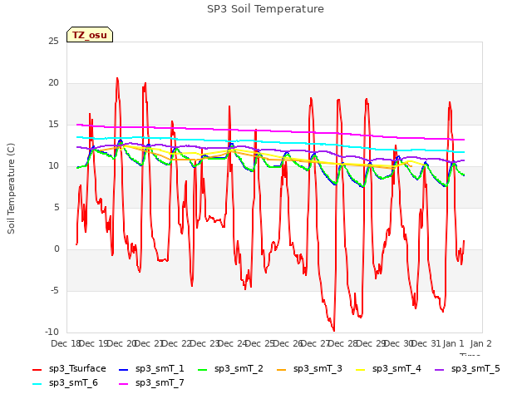
Task: Click the 5 y-axis tick label
Action: point(57,207)
